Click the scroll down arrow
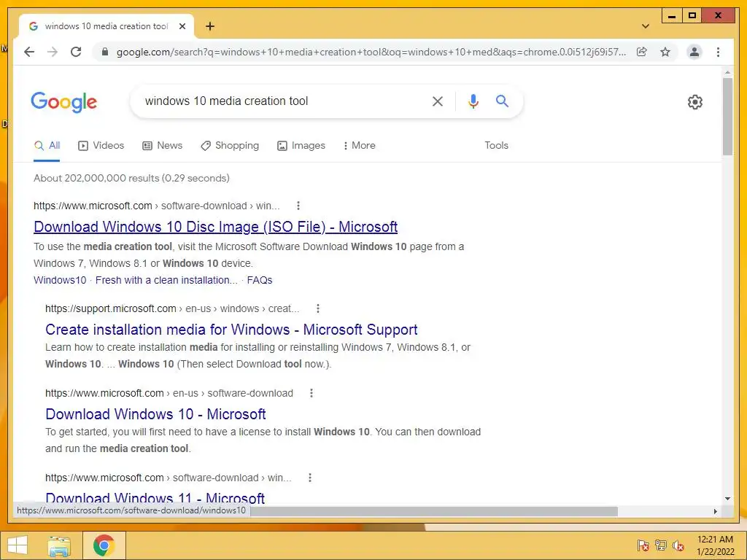The height and width of the screenshot is (560, 747). click(727, 499)
